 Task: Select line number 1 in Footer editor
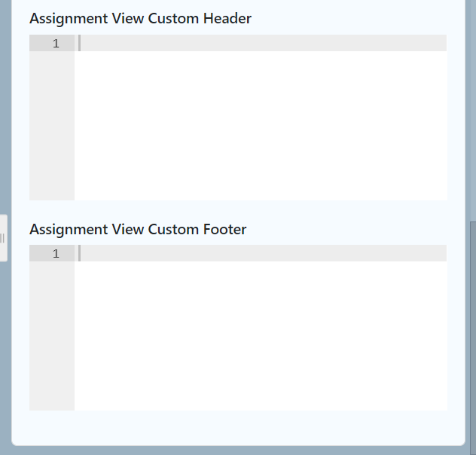pos(56,254)
